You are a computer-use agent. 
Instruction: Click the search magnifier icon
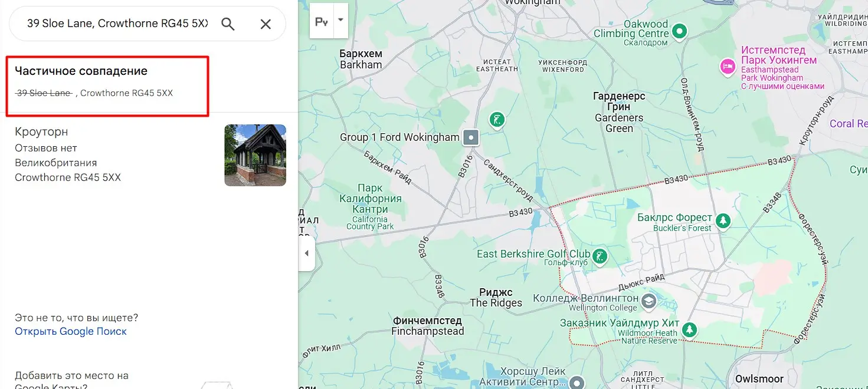pos(228,24)
